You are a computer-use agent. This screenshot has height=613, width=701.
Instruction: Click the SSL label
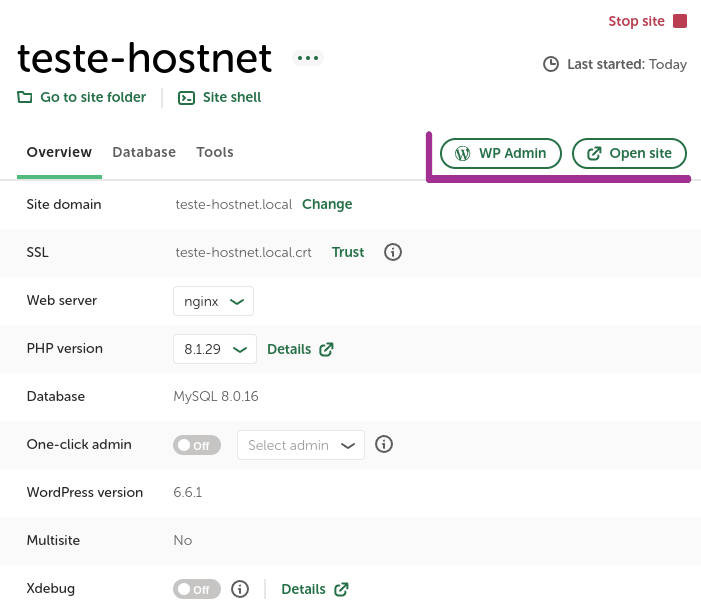pyautogui.click(x=38, y=252)
